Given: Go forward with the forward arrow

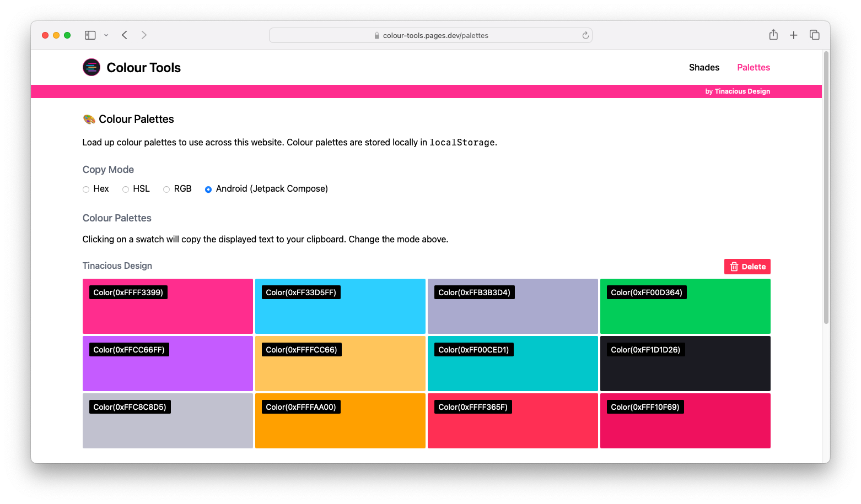Looking at the screenshot, I should tap(144, 35).
